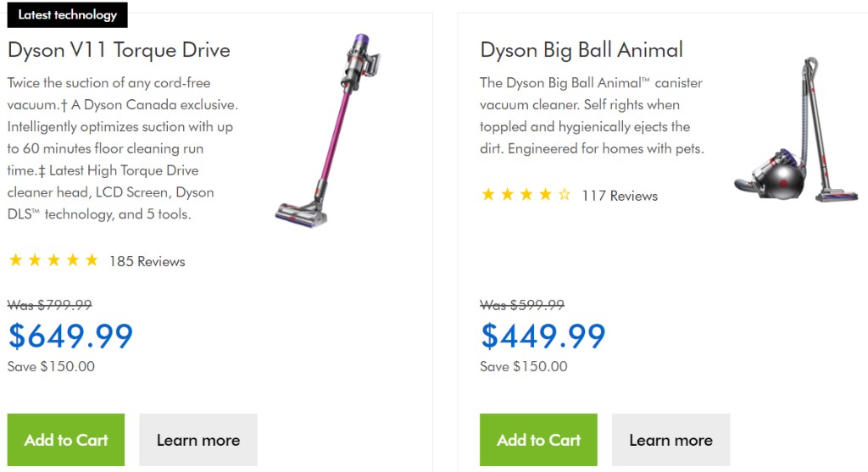The image size is (868, 472).
Task: Click the crossed-out Was $599.99 price
Action: tap(522, 305)
